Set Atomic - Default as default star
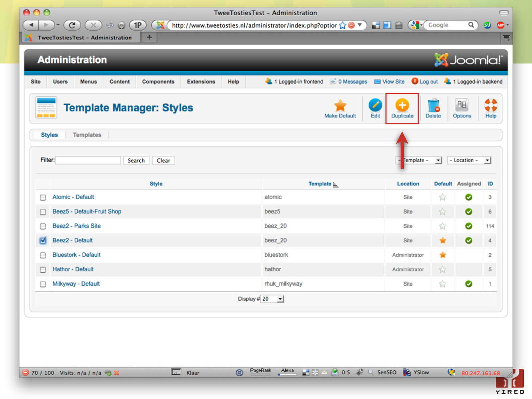This screenshot has height=399, width=532. 443,197
